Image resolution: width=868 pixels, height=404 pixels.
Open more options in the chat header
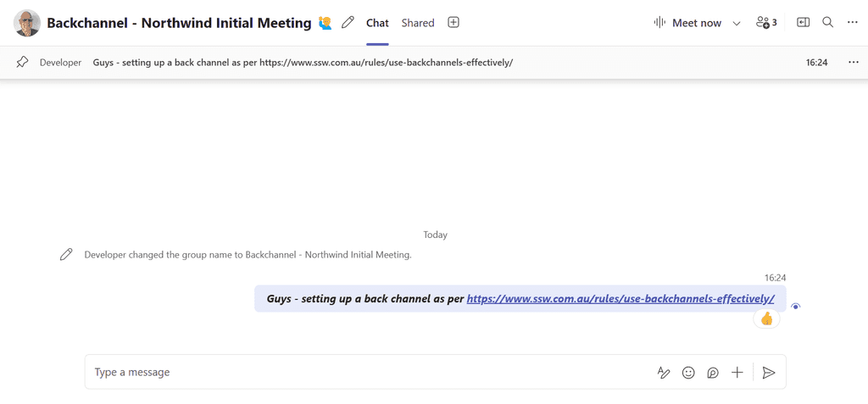coord(853,23)
